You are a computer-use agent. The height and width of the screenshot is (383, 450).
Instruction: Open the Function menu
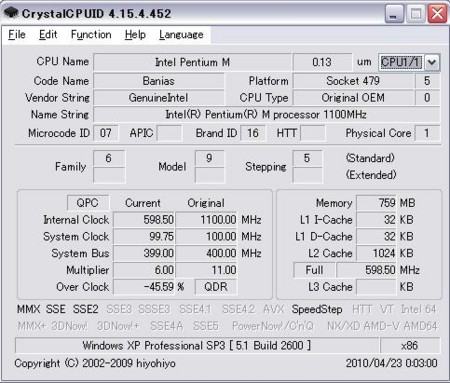pyautogui.click(x=91, y=35)
